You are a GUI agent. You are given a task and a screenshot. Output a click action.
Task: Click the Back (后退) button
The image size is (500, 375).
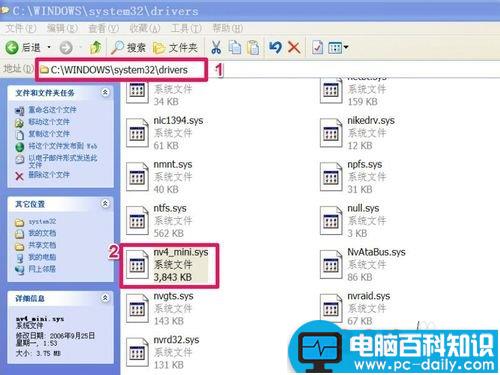pyautogui.click(x=23, y=47)
